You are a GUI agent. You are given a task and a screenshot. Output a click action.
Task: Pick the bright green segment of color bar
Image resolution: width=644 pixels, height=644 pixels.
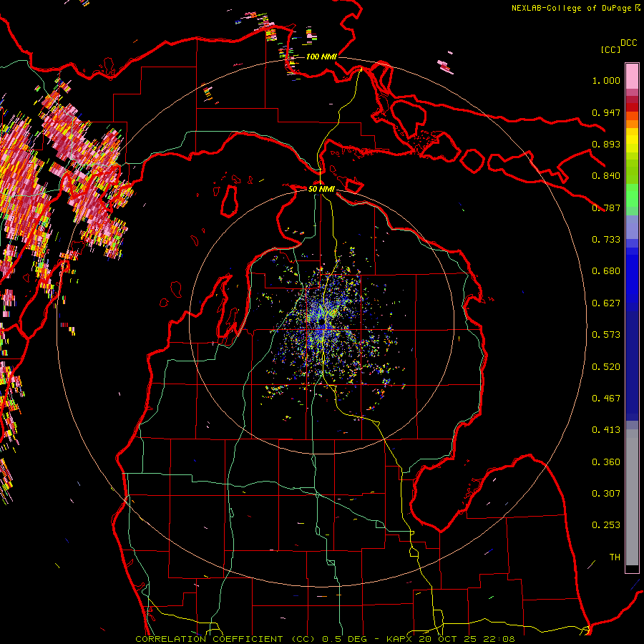[632, 195]
